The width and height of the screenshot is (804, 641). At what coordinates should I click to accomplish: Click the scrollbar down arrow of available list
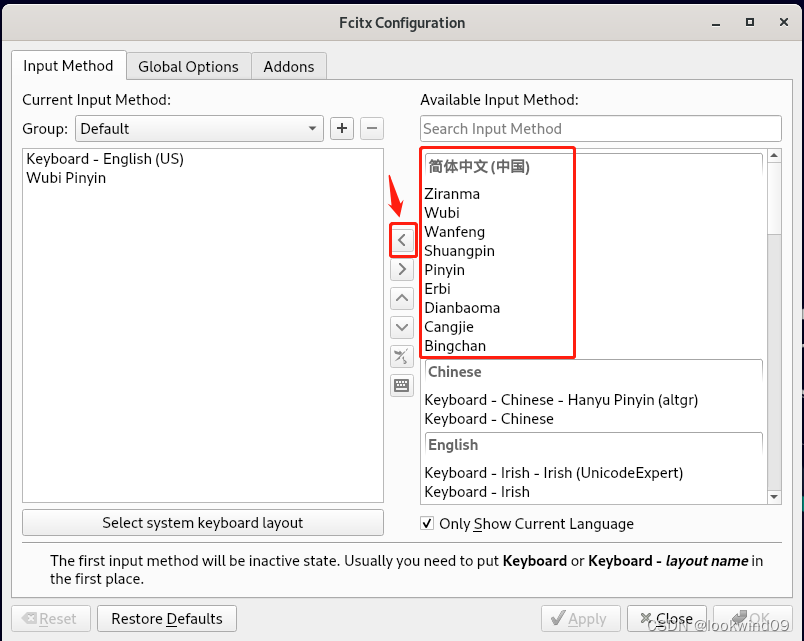point(774,496)
